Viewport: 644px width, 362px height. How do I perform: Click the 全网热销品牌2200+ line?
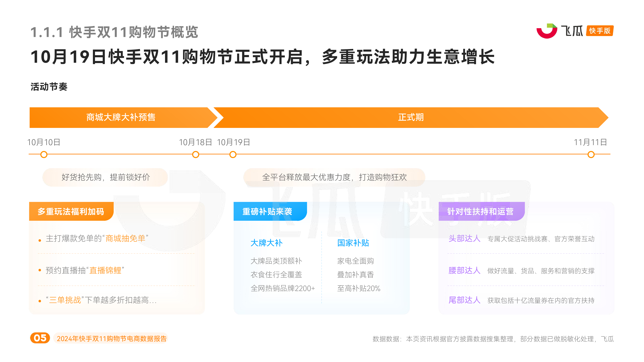pos(283,288)
